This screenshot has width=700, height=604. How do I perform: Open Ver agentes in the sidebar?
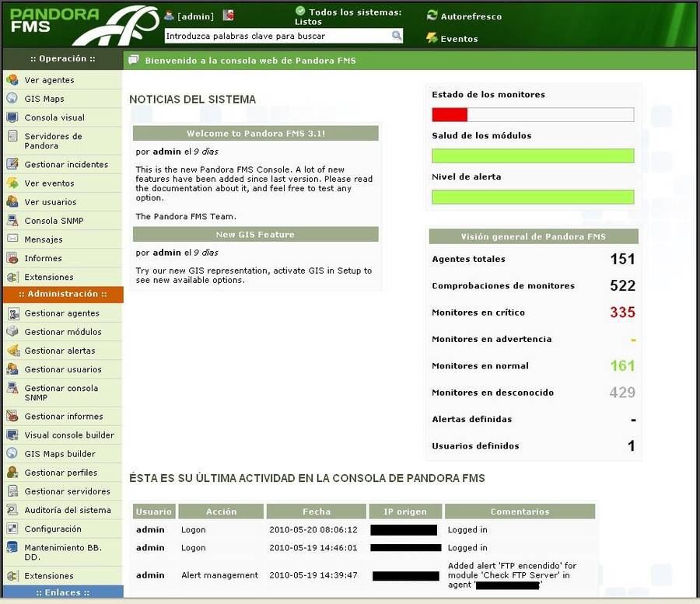tap(49, 80)
